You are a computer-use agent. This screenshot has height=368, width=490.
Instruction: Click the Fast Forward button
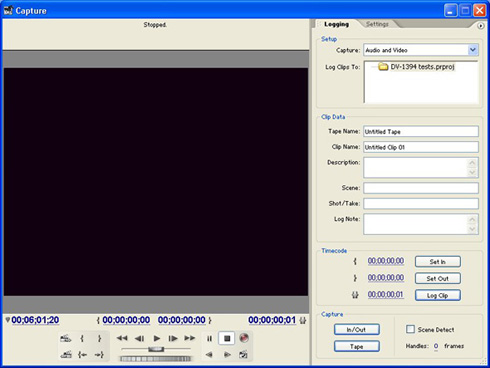click(x=190, y=338)
